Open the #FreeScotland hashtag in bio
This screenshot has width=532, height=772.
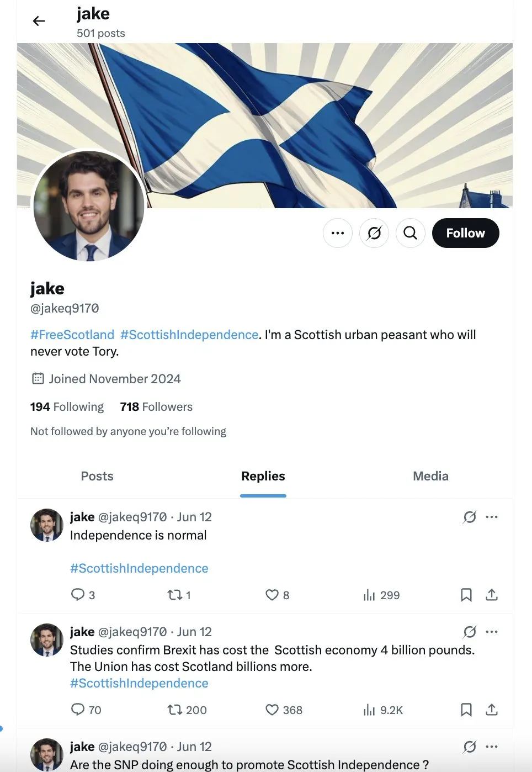[72, 335]
